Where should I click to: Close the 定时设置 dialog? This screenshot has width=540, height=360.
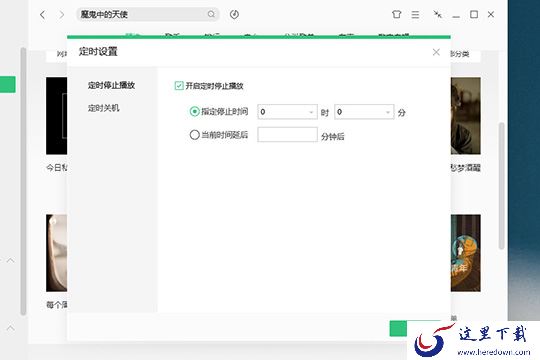(x=436, y=52)
